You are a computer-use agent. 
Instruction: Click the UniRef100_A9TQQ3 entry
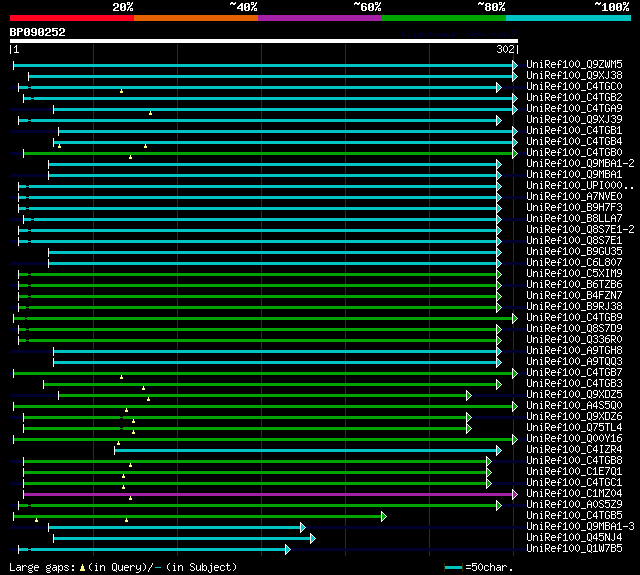[574, 362]
